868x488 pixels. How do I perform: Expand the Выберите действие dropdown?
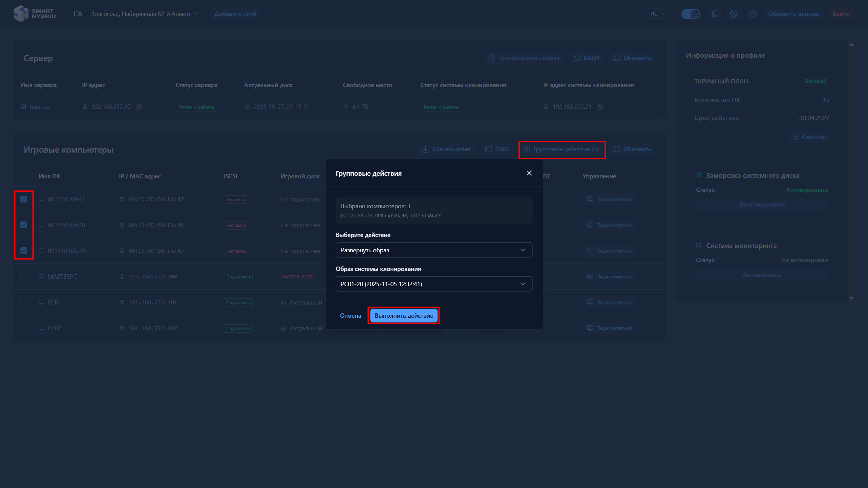point(433,250)
